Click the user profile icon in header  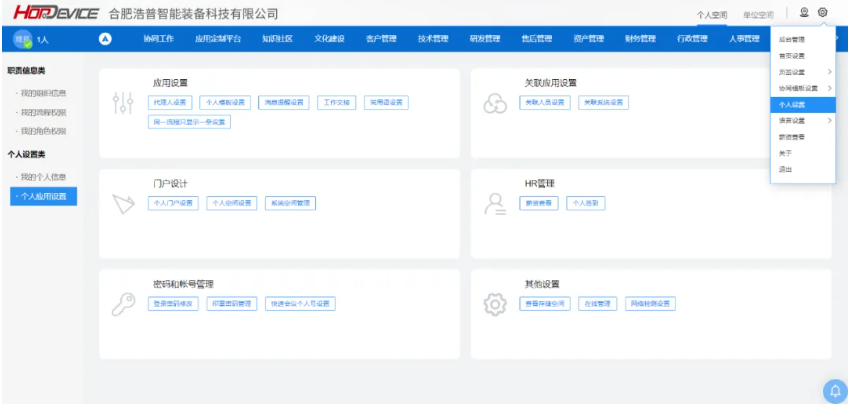click(804, 13)
